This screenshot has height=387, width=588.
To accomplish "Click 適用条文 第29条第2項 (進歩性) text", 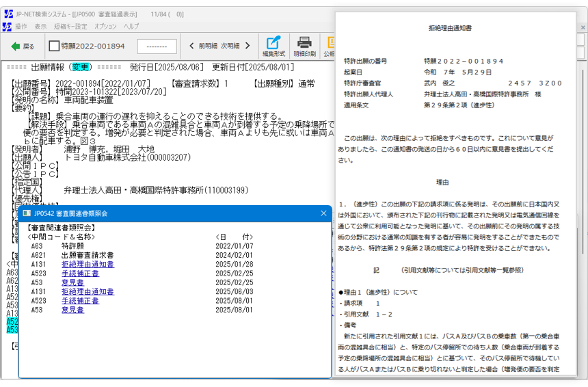I will click(459, 105).
